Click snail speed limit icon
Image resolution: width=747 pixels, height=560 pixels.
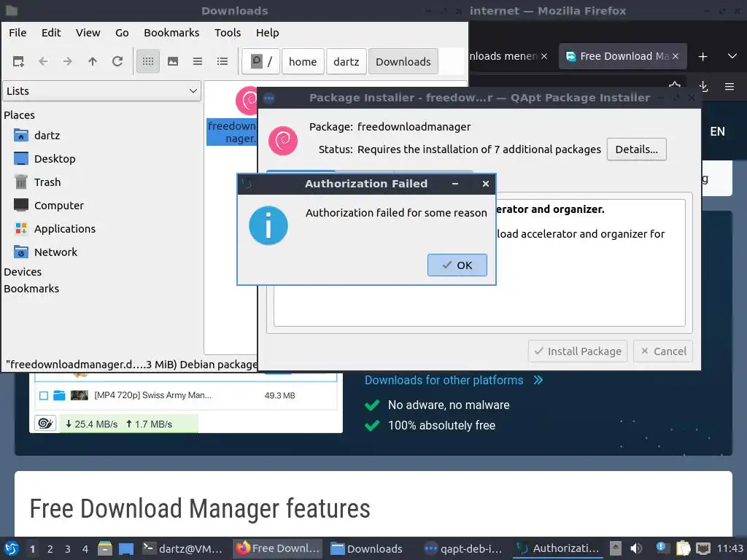point(46,424)
